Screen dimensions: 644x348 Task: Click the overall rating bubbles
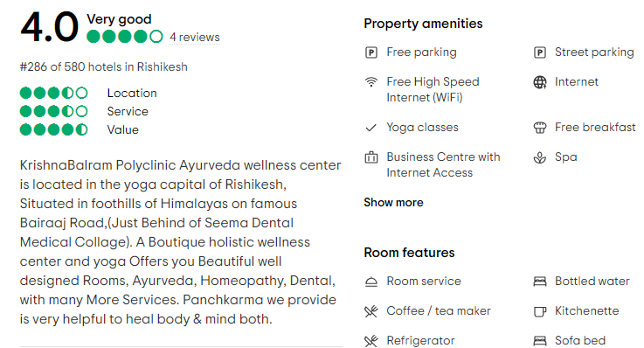125,37
